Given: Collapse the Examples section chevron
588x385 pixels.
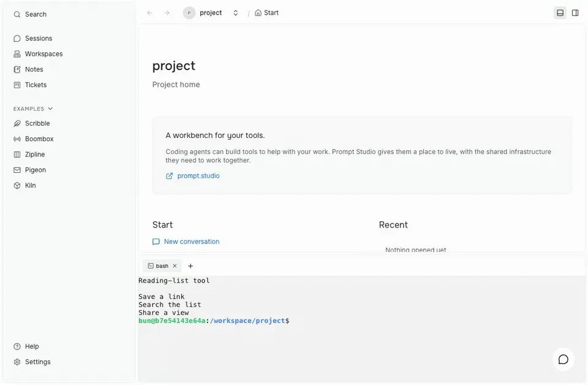Looking at the screenshot, I should click(50, 109).
